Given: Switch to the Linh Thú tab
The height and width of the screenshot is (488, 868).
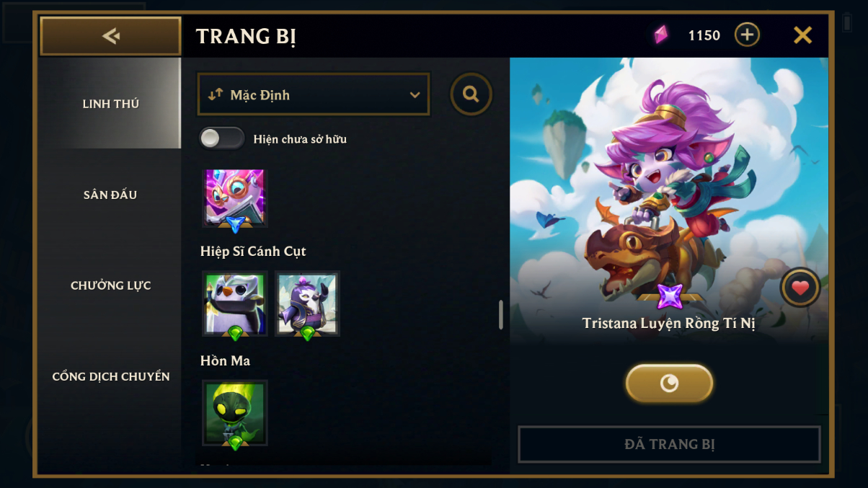Looking at the screenshot, I should pyautogui.click(x=110, y=104).
